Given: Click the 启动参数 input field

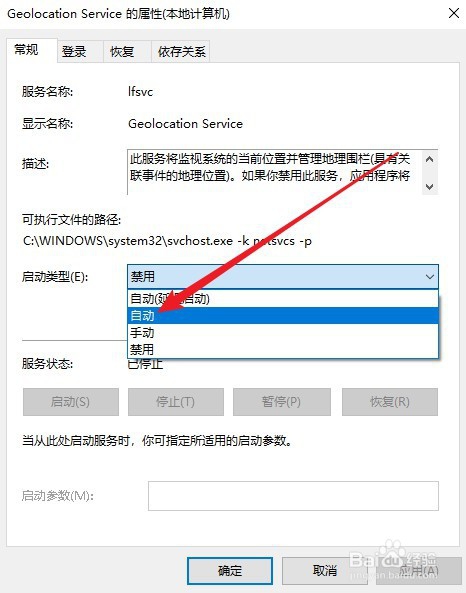Looking at the screenshot, I should pyautogui.click(x=293, y=496).
